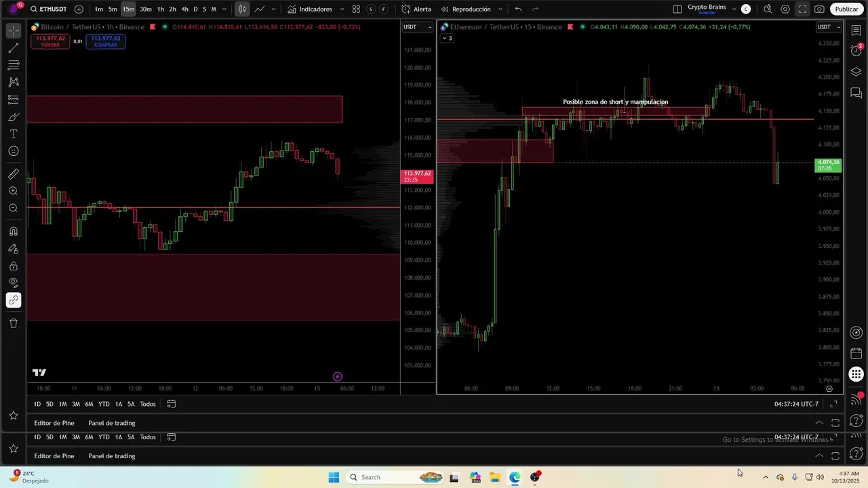Screen dimensions: 868x488
Task: Open the Indicadores menu
Action: [310, 9]
